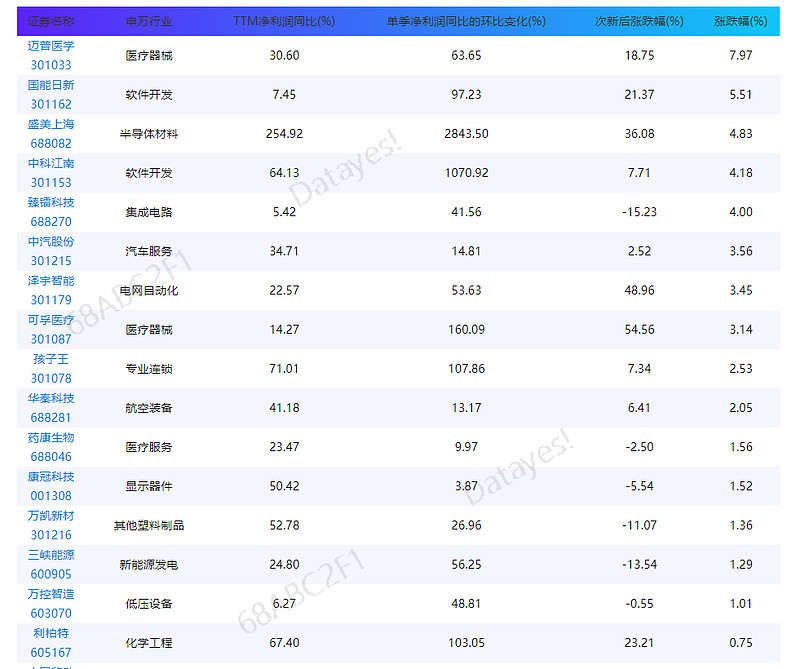800x669 pixels.
Task: Click price change value 4.83
Action: click(740, 134)
